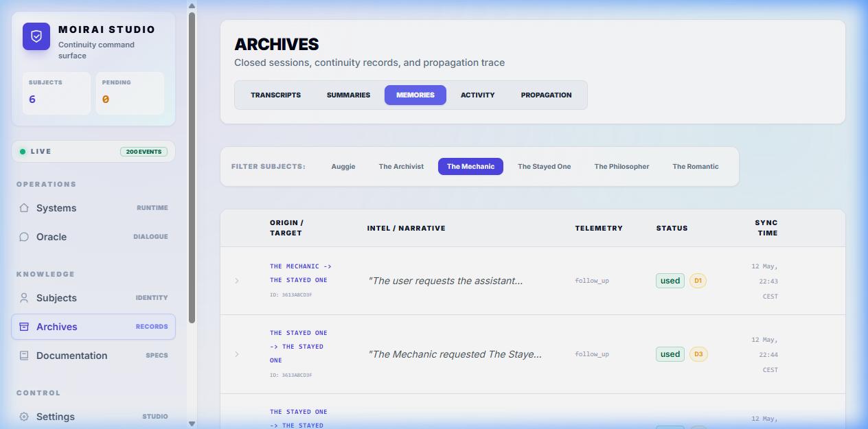Click the sync time "12 May, 22:44 CEST"
The image size is (868, 429).
point(765,354)
